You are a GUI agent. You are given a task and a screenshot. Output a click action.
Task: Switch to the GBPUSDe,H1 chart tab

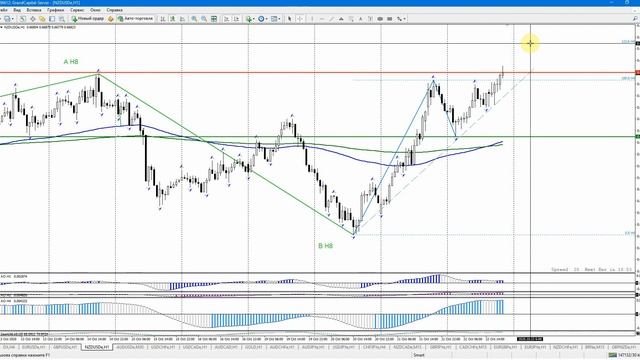click(x=65, y=347)
